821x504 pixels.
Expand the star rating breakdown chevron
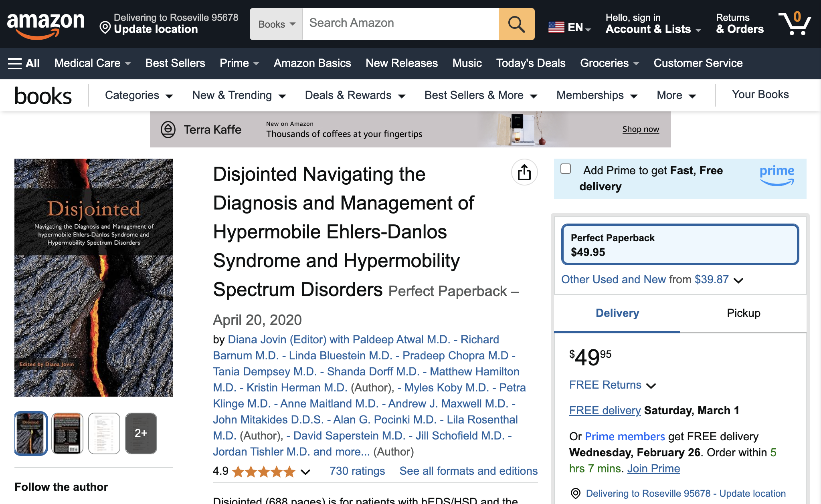tap(305, 472)
